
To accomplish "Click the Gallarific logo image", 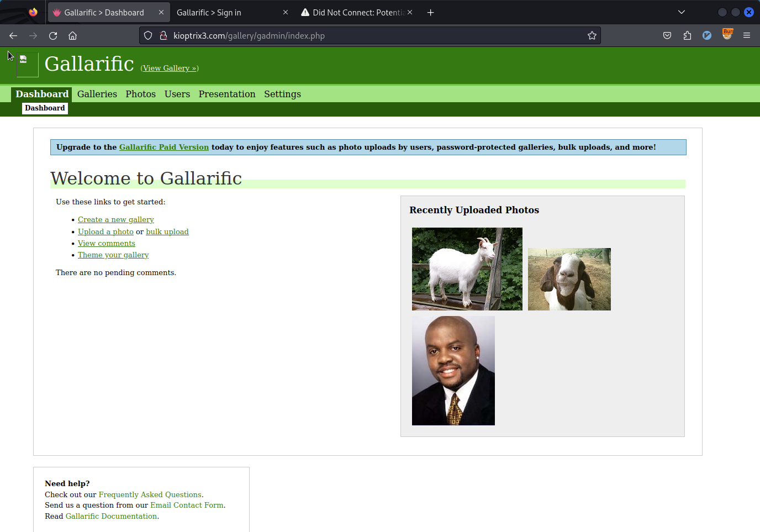I will [x=27, y=64].
